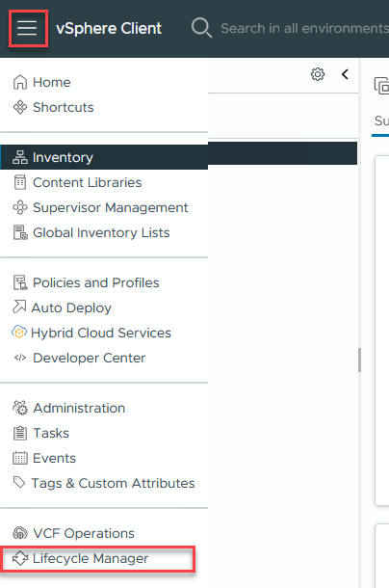Click the Supervisor Management icon
This screenshot has height=588, width=389.
click(20, 207)
